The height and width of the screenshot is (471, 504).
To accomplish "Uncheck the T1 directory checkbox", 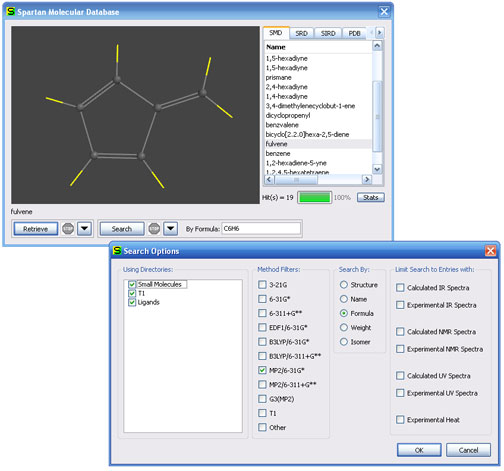I will coord(132,293).
